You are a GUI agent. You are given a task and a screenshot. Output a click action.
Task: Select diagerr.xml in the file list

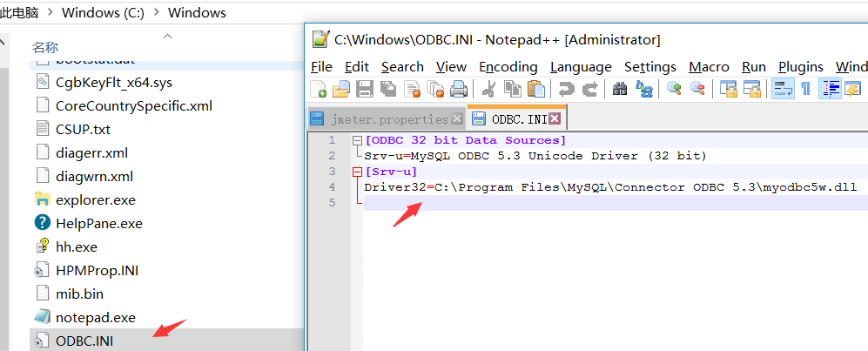pos(92,152)
